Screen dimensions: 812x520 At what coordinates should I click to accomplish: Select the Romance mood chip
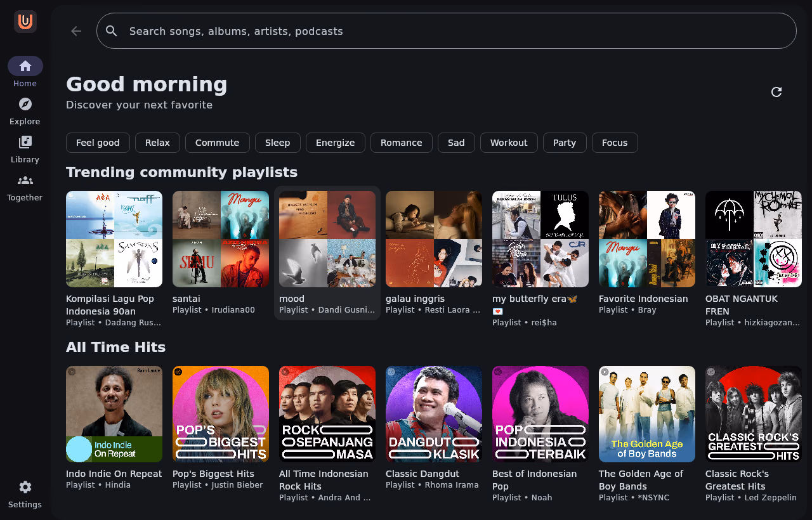[402, 143]
